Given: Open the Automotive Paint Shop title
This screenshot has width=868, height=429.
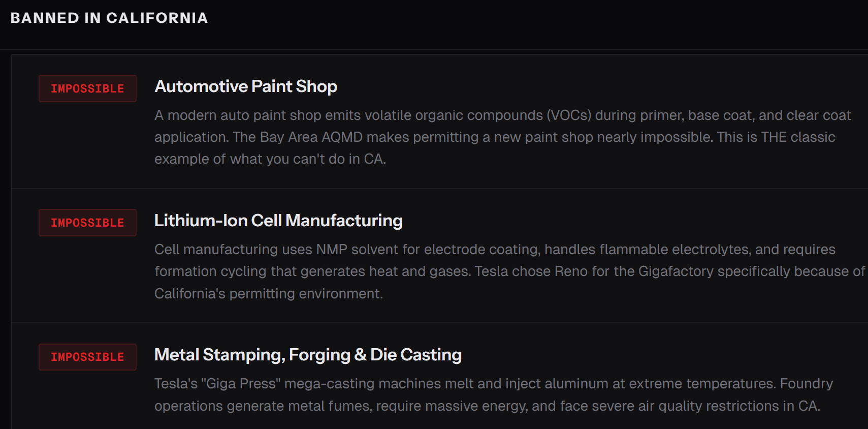Looking at the screenshot, I should click(246, 86).
